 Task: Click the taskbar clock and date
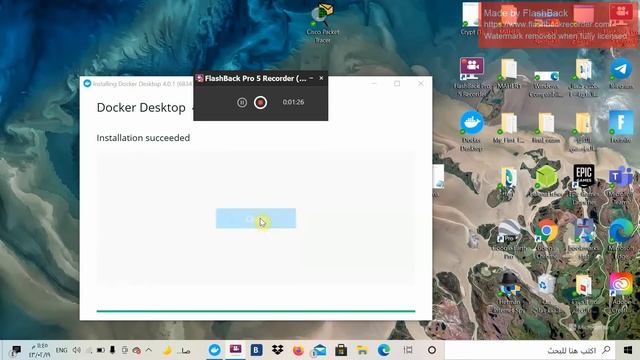click(39, 350)
